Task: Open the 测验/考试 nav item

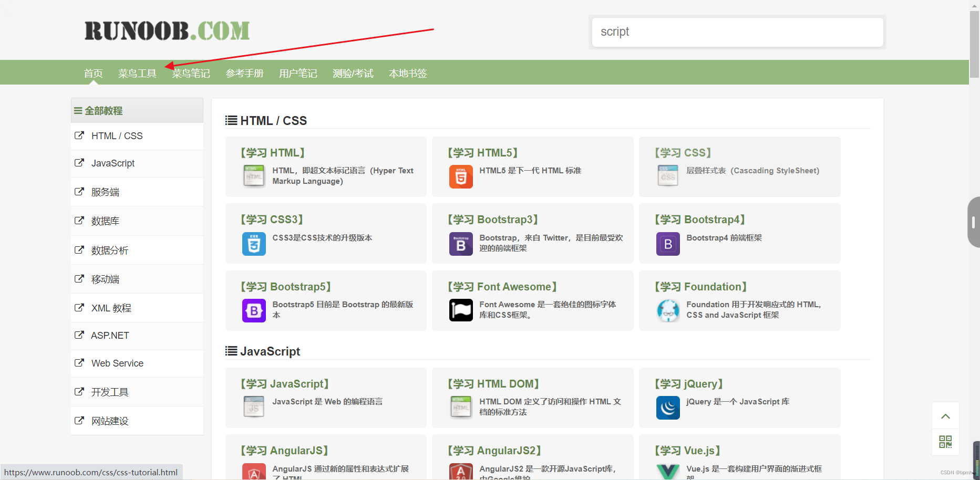Action: click(x=353, y=74)
